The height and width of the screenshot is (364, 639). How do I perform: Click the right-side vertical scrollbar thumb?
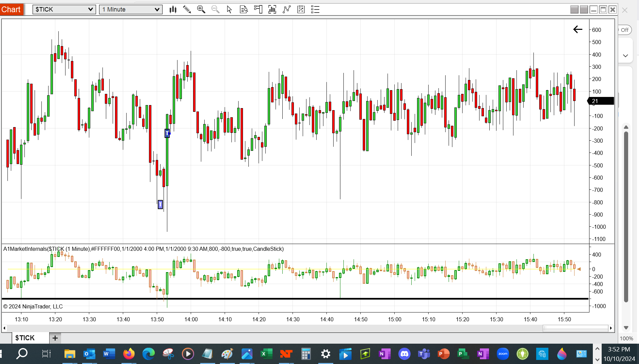click(x=626, y=217)
